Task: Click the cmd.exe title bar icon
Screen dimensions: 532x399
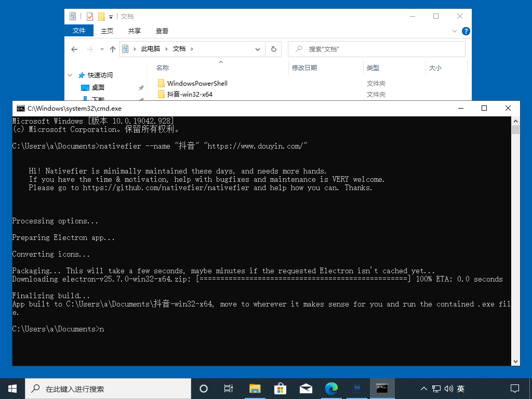Action: 21,109
